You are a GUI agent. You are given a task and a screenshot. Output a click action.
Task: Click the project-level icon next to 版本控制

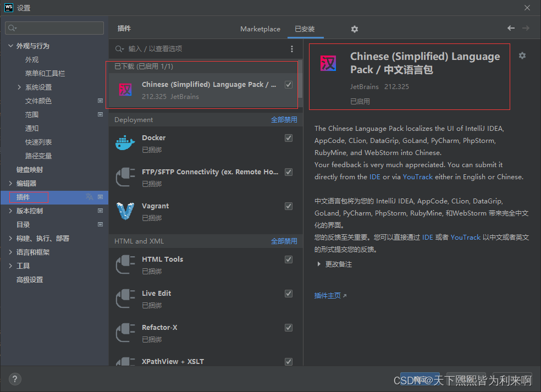pyautogui.click(x=101, y=211)
